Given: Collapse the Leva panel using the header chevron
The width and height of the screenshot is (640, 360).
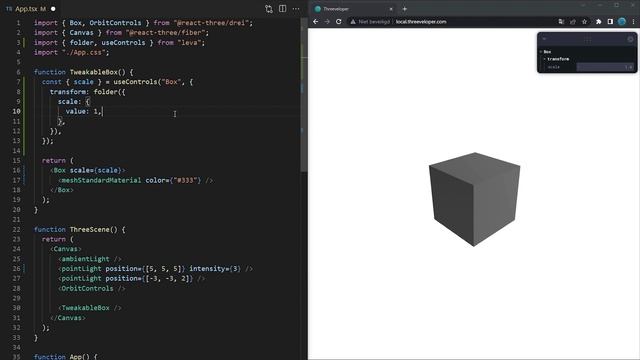Looking at the screenshot, I should [x=544, y=39].
